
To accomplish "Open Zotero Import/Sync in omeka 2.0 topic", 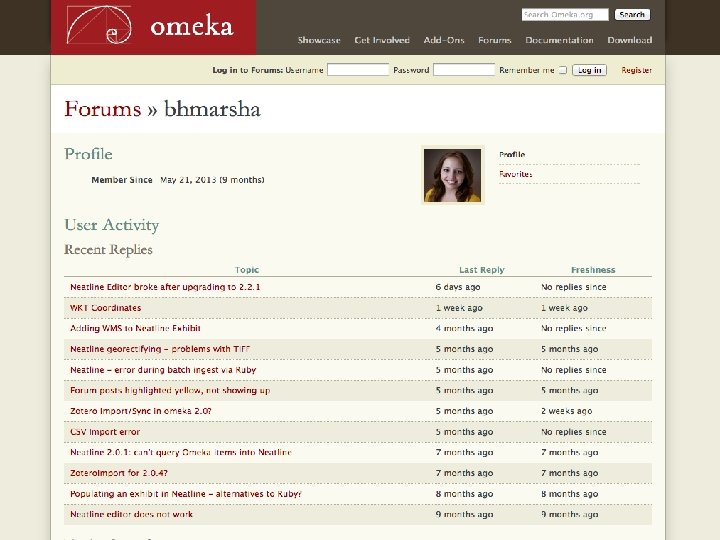I will 141,411.
